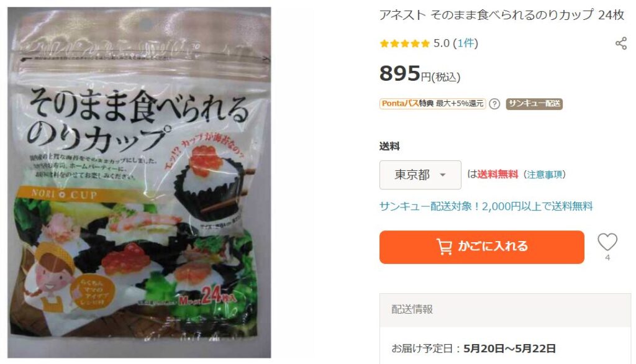Viewport: 636px width, 364px height.
Task: Click the question mark help icon
Action: 494,104
